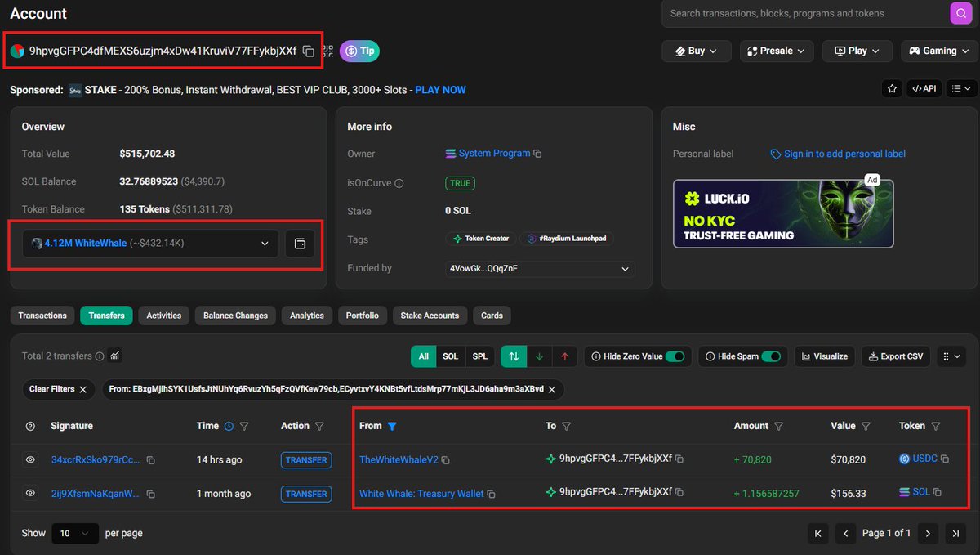Copy the SOL token address
Screen dimensions: 980x555
(938, 492)
